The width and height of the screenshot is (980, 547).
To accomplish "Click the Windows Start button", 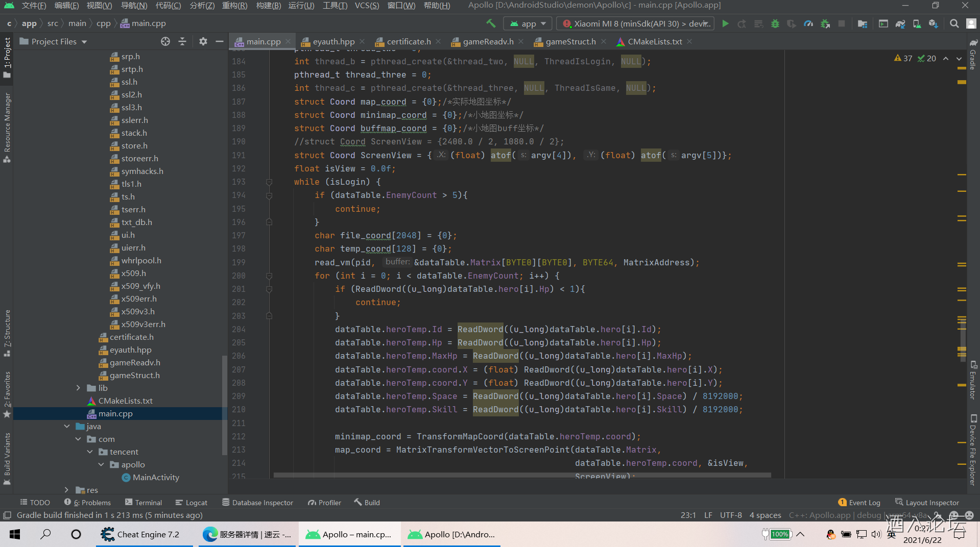I will (15, 534).
